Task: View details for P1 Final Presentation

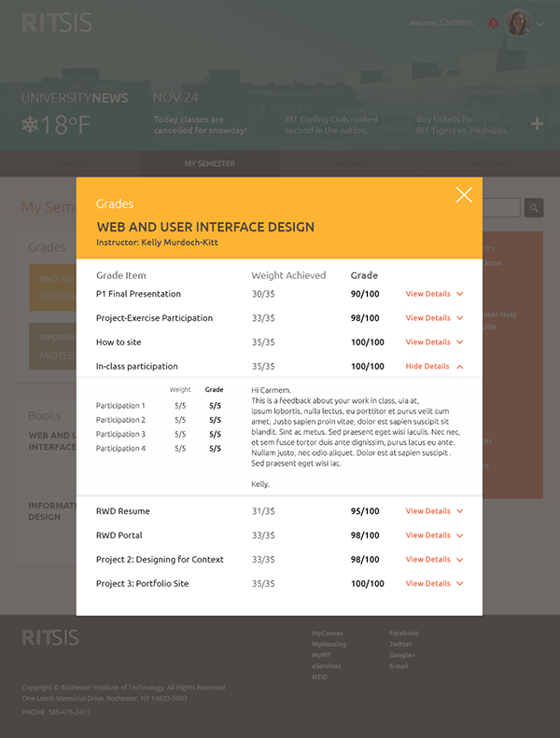Action: point(427,294)
